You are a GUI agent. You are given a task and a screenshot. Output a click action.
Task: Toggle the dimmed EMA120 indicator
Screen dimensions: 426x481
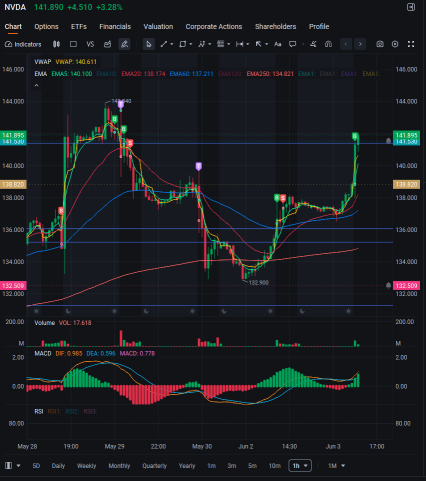pyautogui.click(x=230, y=74)
